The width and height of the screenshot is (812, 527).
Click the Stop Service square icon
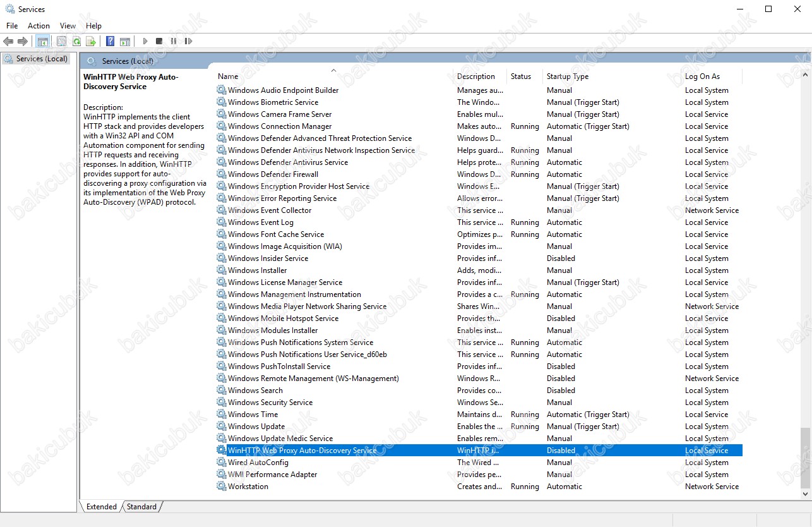pyautogui.click(x=159, y=41)
